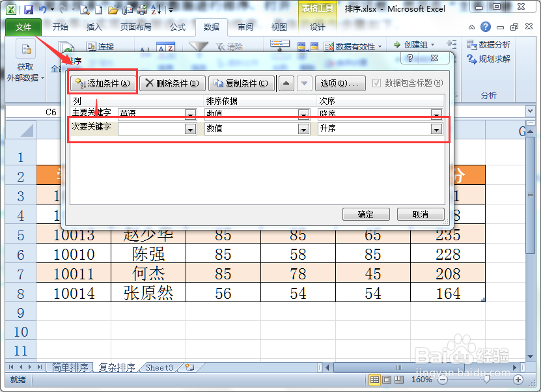This screenshot has height=392, width=541.
Task: Expand the Create Group dropdown arrow
Action: (433, 44)
